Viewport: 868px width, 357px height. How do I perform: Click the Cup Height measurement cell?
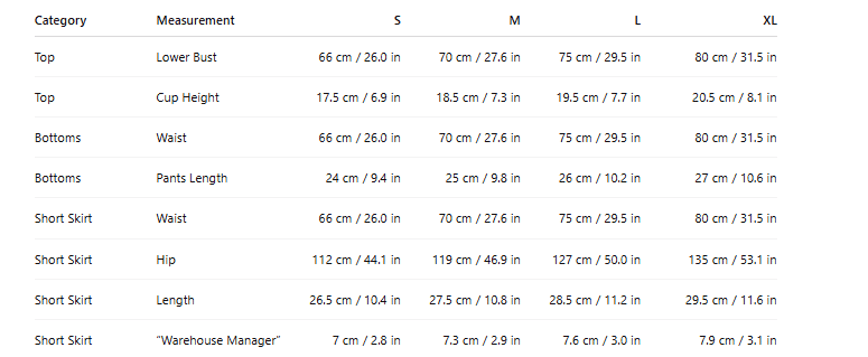point(187,98)
